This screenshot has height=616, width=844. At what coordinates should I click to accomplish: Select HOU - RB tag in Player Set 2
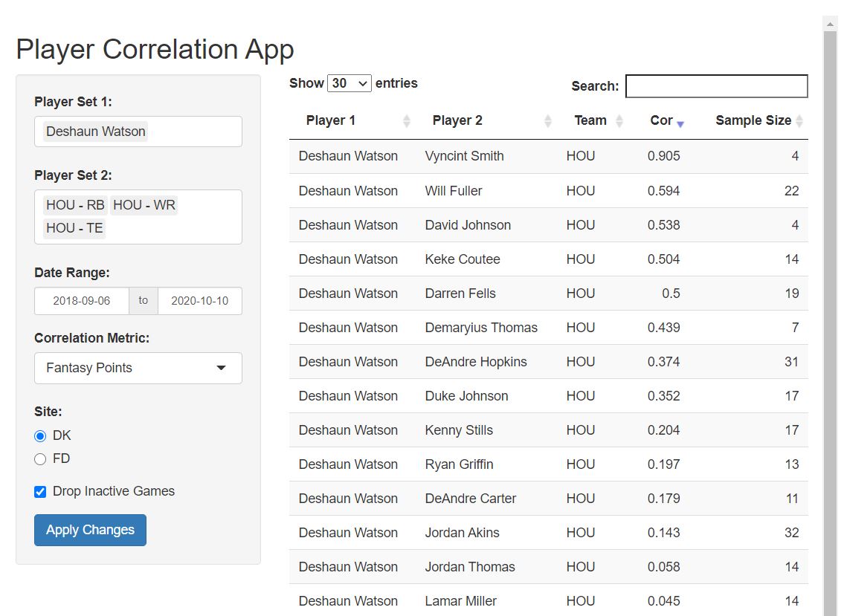coord(75,205)
